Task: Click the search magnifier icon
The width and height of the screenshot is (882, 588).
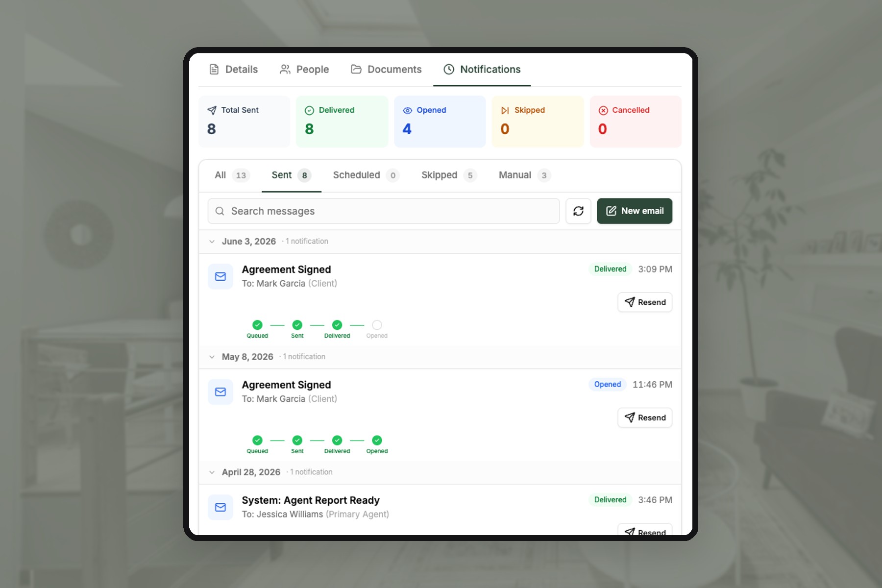Action: (220, 211)
